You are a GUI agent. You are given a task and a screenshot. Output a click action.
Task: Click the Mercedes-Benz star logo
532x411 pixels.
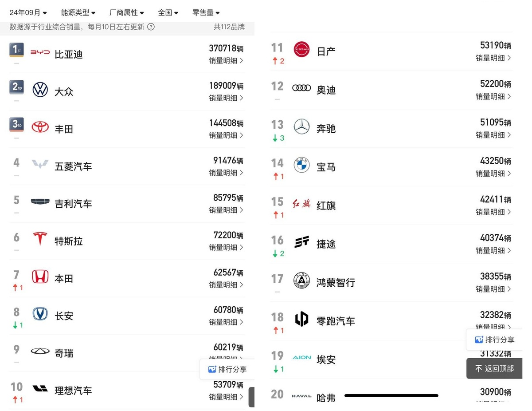pyautogui.click(x=302, y=127)
